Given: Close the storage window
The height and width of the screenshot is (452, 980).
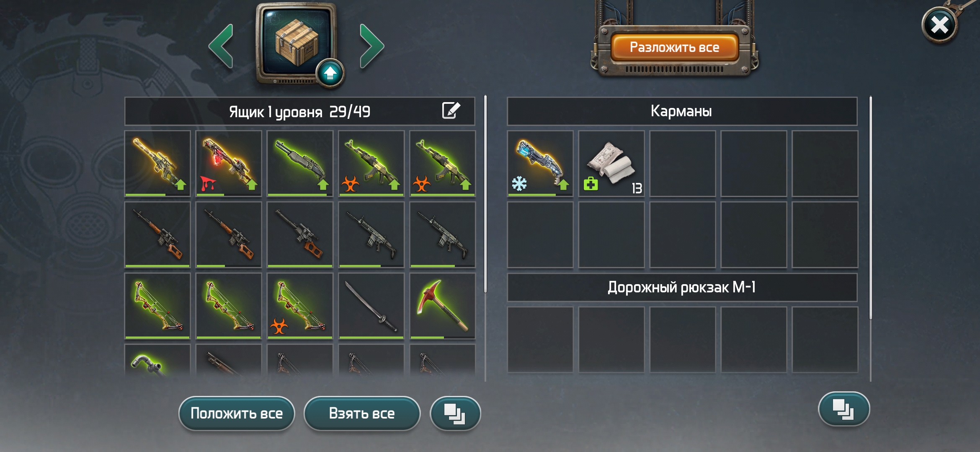Looking at the screenshot, I should point(940,25).
